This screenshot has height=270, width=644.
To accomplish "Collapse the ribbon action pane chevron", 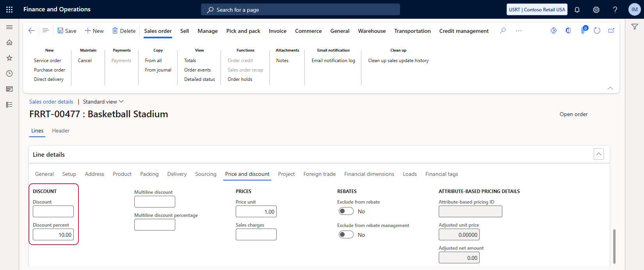I will click(x=610, y=88).
